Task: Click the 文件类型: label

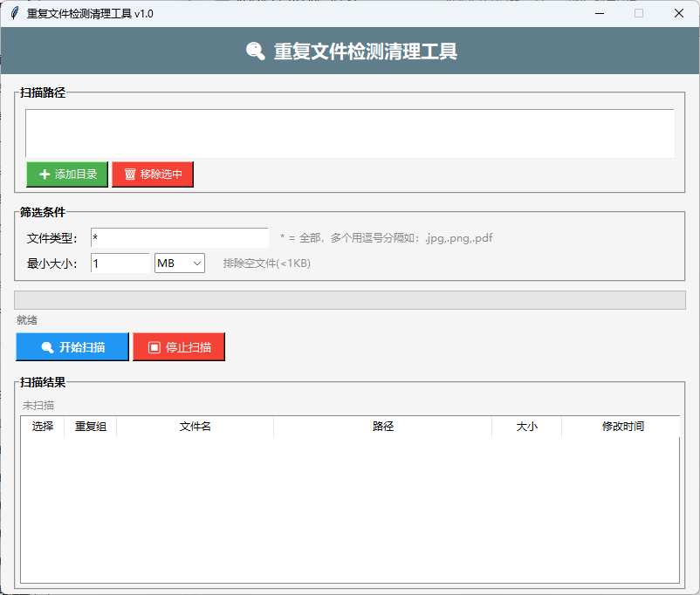Action: click(x=52, y=238)
